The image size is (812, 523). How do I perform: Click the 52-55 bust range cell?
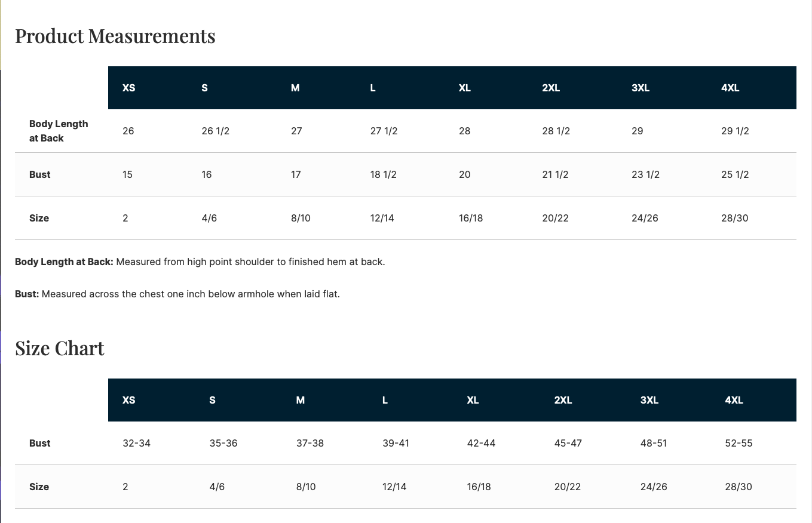point(739,443)
